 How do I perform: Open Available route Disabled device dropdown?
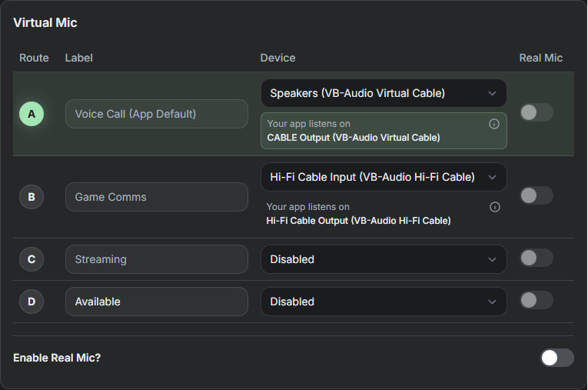point(384,302)
